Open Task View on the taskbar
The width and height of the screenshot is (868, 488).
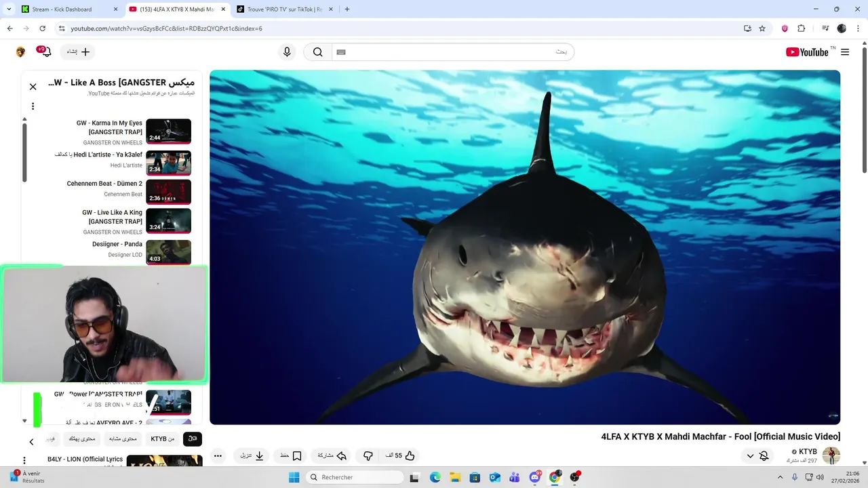[x=414, y=477]
